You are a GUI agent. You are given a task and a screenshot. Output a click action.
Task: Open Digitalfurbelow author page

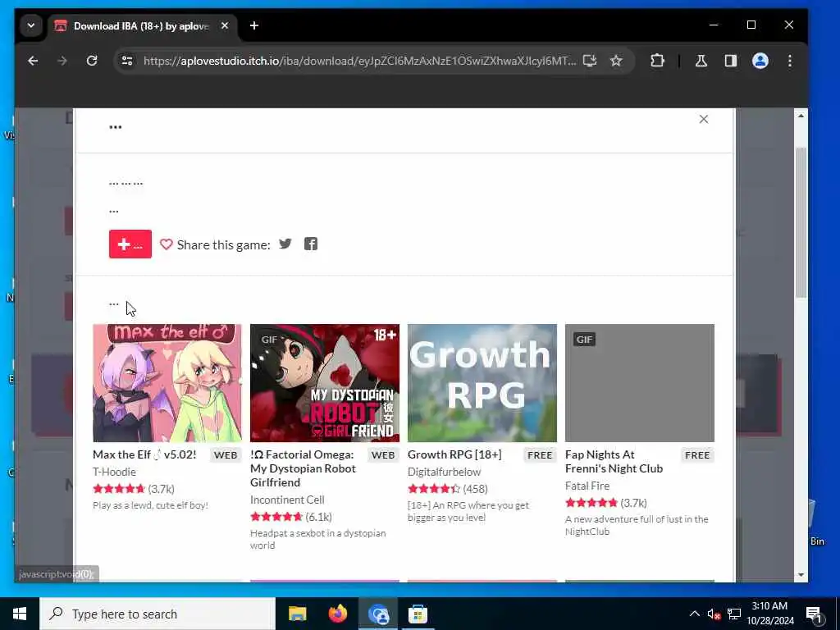tap(444, 472)
